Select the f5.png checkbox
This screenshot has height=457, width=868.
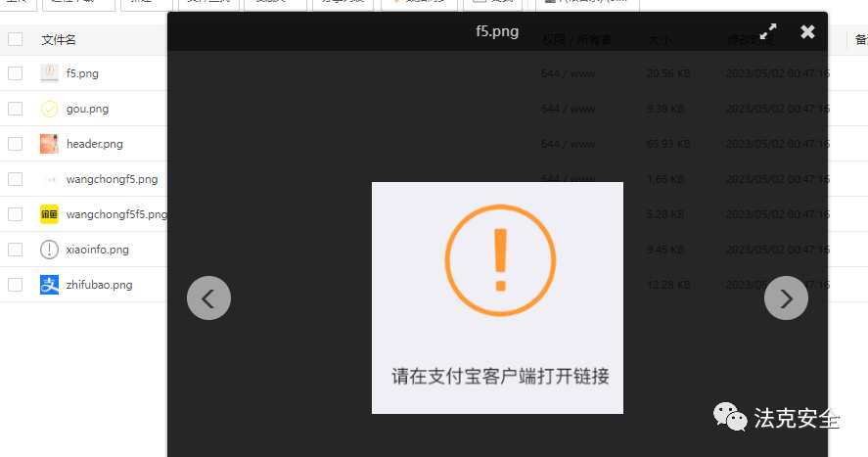(15, 73)
